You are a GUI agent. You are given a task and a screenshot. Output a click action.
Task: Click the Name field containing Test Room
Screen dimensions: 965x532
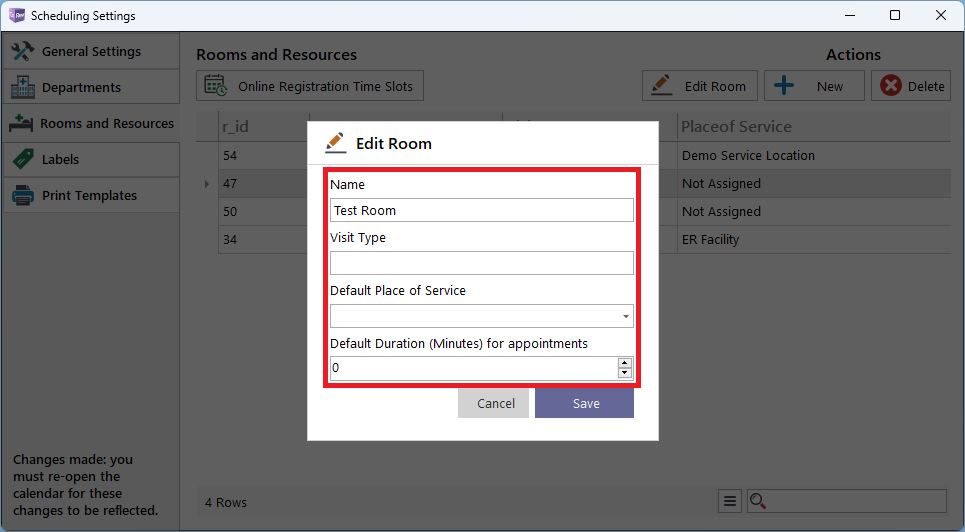click(482, 210)
